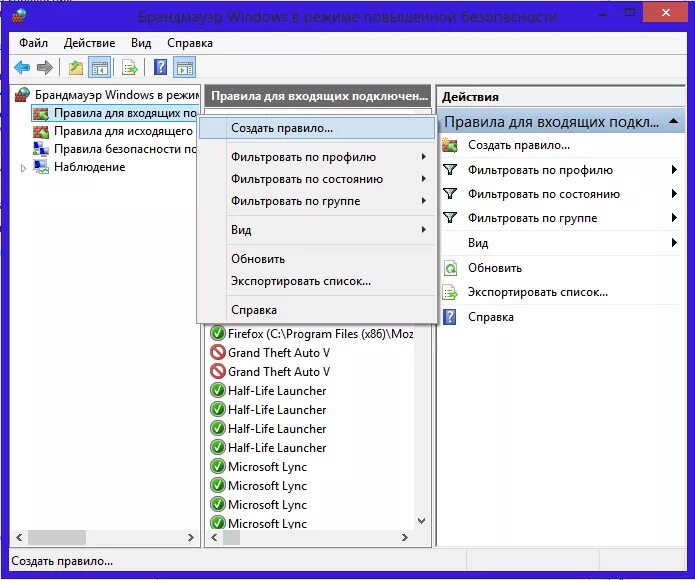Click the Help question-mark toolbar icon
Viewport: 695px width, 580px height.
point(160,67)
